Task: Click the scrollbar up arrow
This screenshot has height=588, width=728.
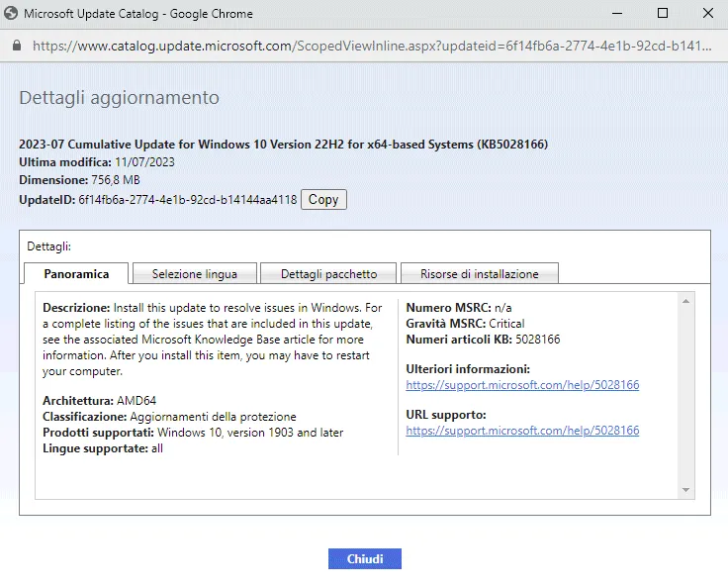Action: coord(685,301)
